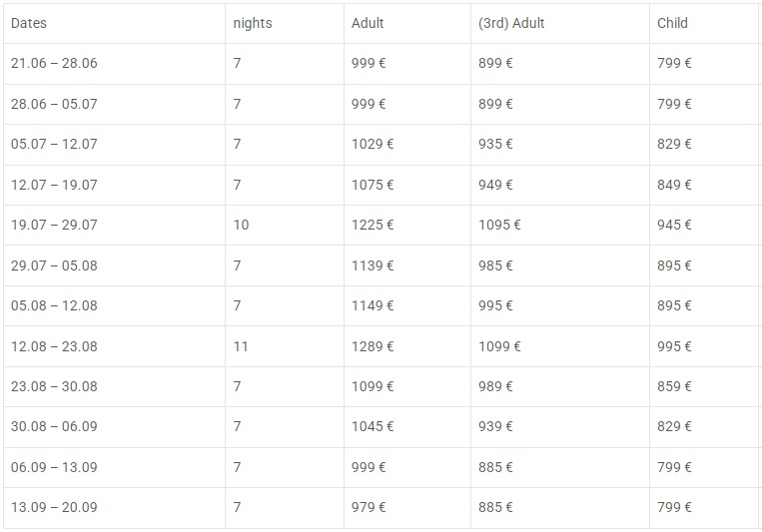Select the 13.09 – 20.09 date cell

(54, 507)
